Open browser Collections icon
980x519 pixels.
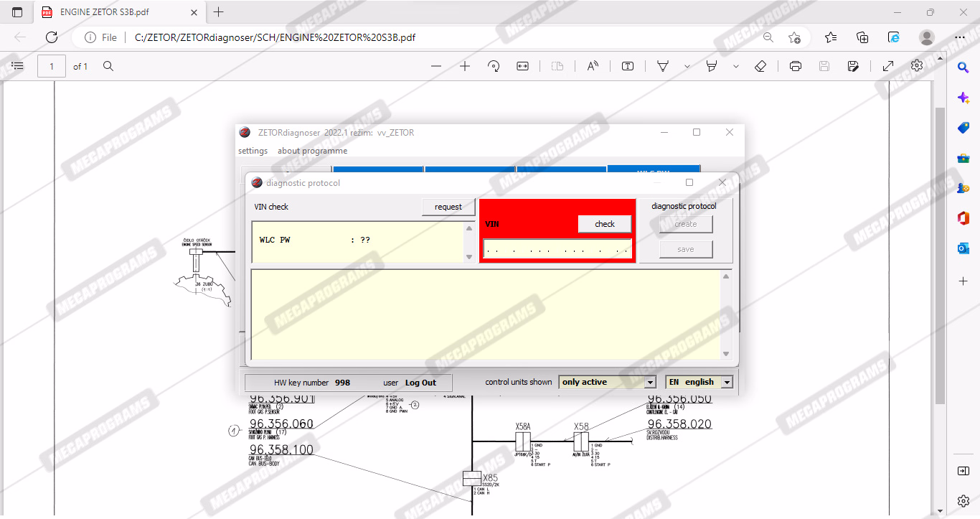[x=863, y=37]
